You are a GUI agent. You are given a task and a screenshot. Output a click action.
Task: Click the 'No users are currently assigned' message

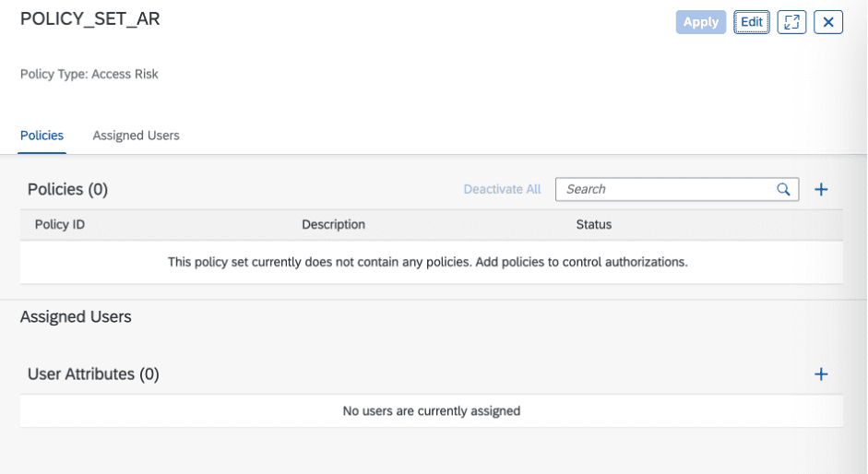(431, 410)
